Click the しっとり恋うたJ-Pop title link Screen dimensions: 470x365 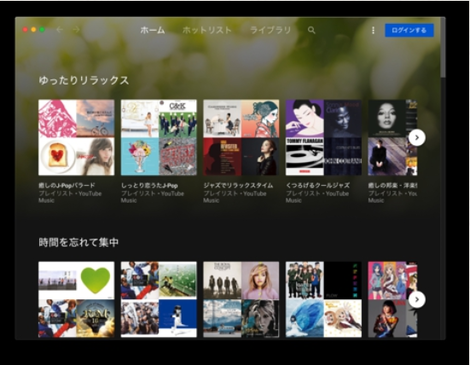coord(149,185)
